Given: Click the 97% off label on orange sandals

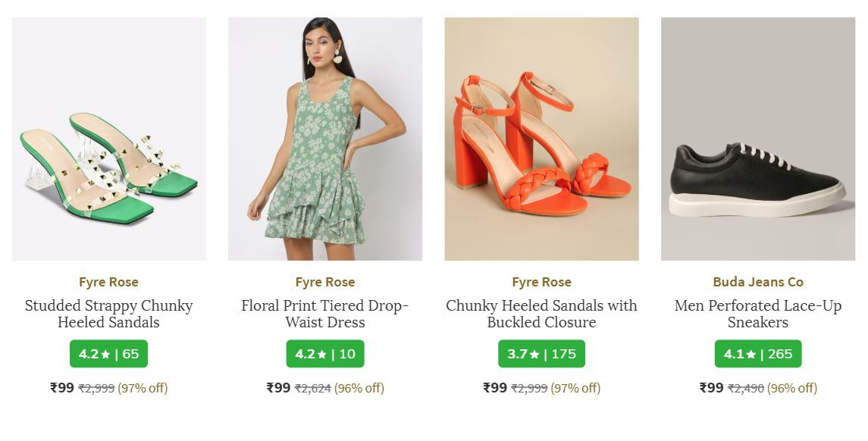Looking at the screenshot, I should click(575, 389).
